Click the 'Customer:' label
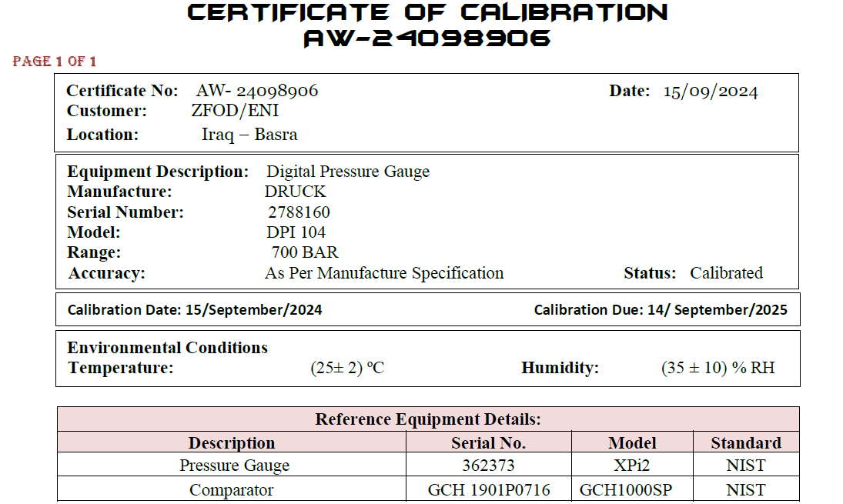The height and width of the screenshot is (504, 843). (106, 111)
